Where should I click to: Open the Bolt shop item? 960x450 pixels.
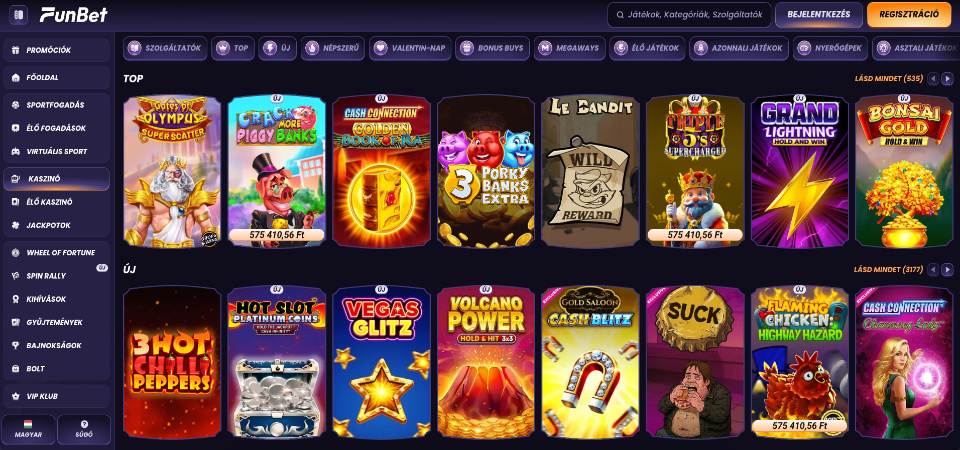pyautogui.click(x=56, y=369)
